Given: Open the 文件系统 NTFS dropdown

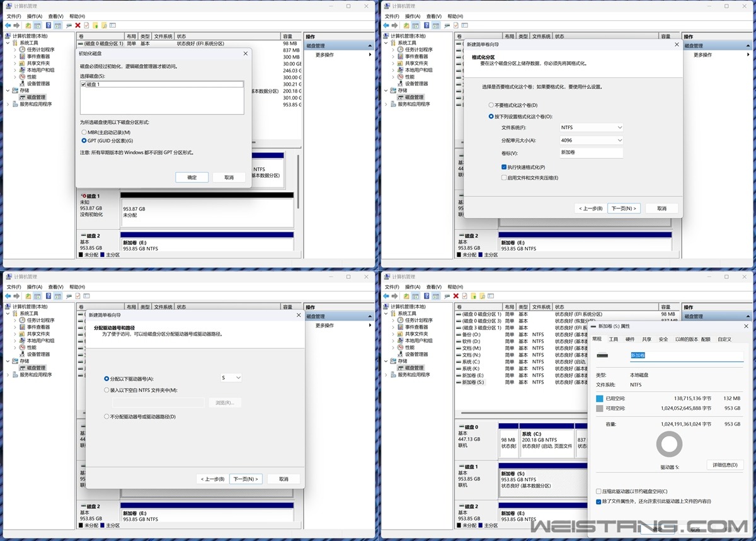Looking at the screenshot, I should pyautogui.click(x=591, y=127).
